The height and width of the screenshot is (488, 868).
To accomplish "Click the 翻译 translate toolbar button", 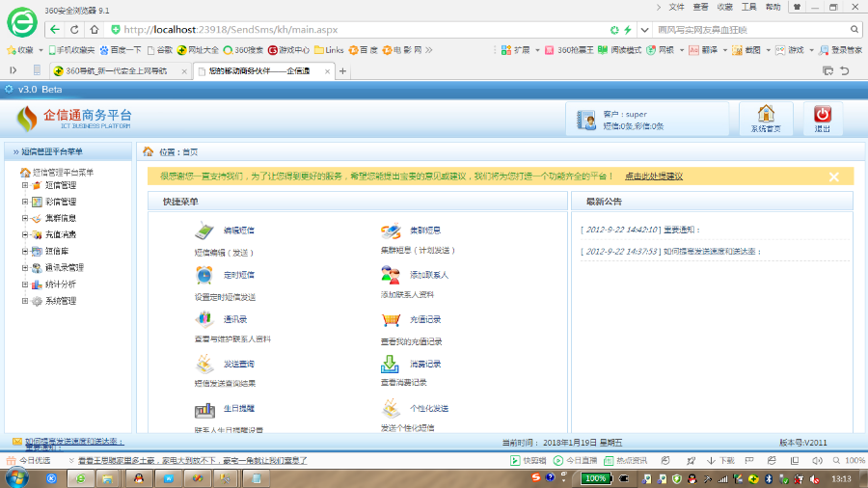I will [703, 50].
